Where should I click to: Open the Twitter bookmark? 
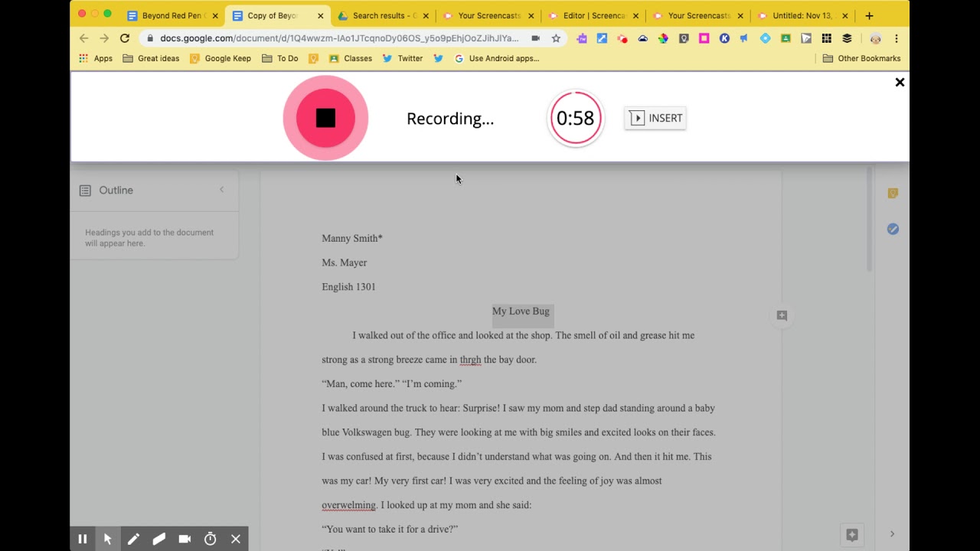click(403, 58)
